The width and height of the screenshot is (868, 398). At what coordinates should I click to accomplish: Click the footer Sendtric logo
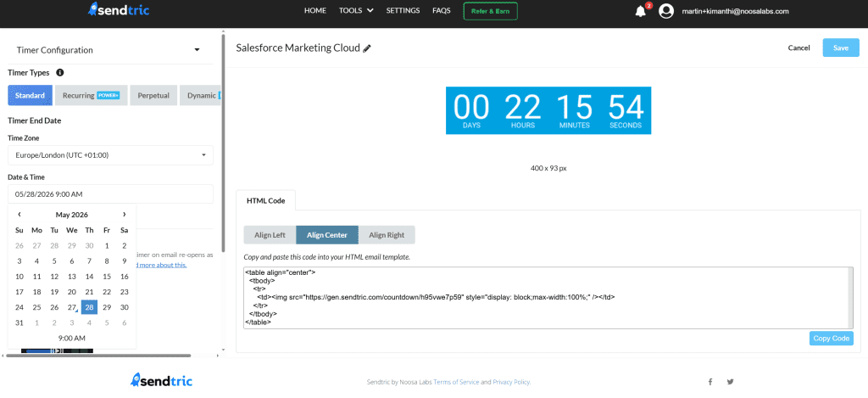click(x=162, y=380)
